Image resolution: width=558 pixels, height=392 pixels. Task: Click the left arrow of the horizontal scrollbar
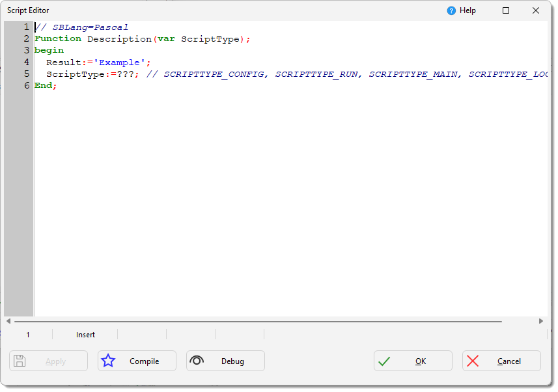pyautogui.click(x=8, y=320)
